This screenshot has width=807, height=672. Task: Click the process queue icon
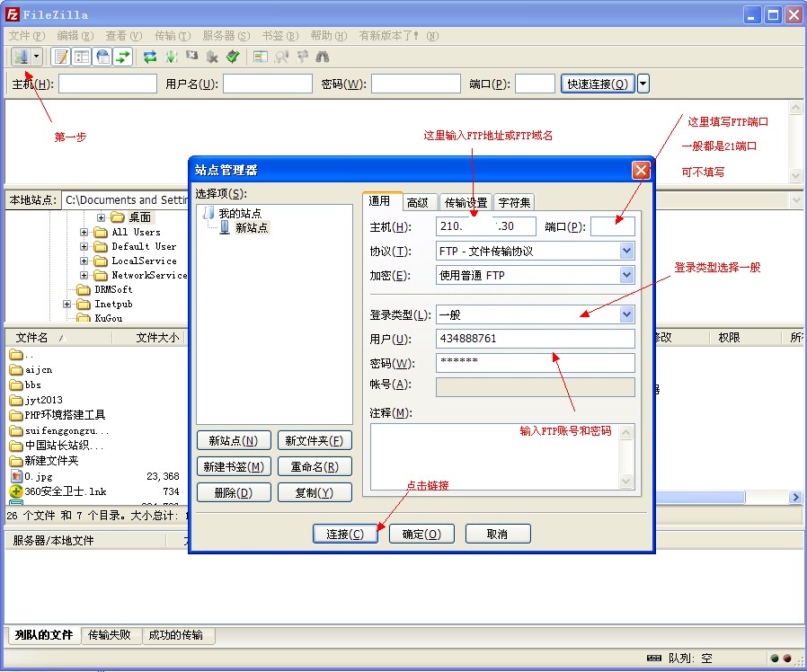171,57
